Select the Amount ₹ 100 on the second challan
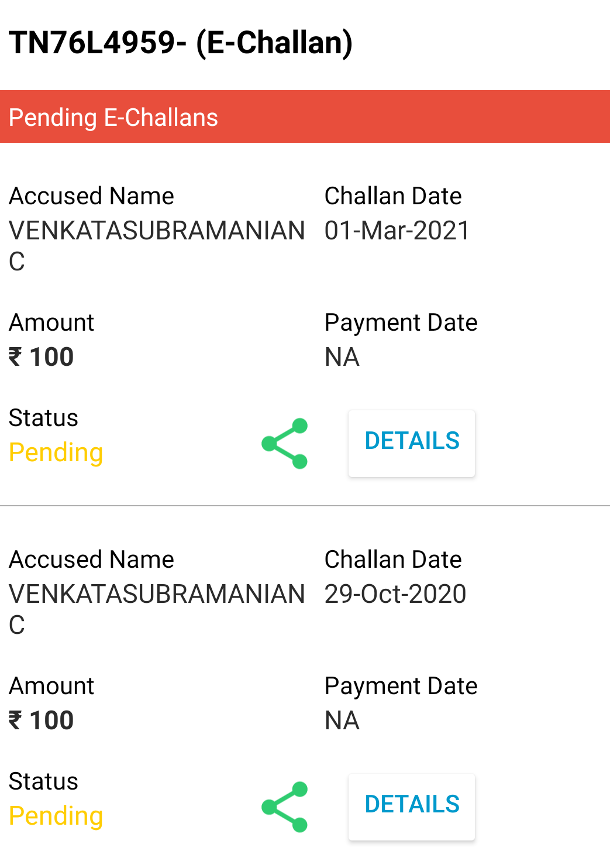Viewport: 610px width, 868px height. pos(41,720)
